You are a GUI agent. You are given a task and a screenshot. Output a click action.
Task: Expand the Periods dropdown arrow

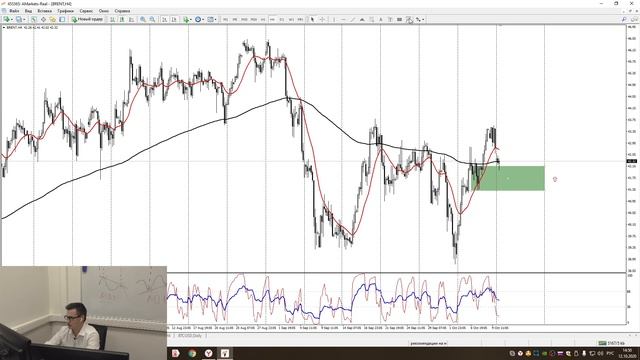tap(204, 19)
